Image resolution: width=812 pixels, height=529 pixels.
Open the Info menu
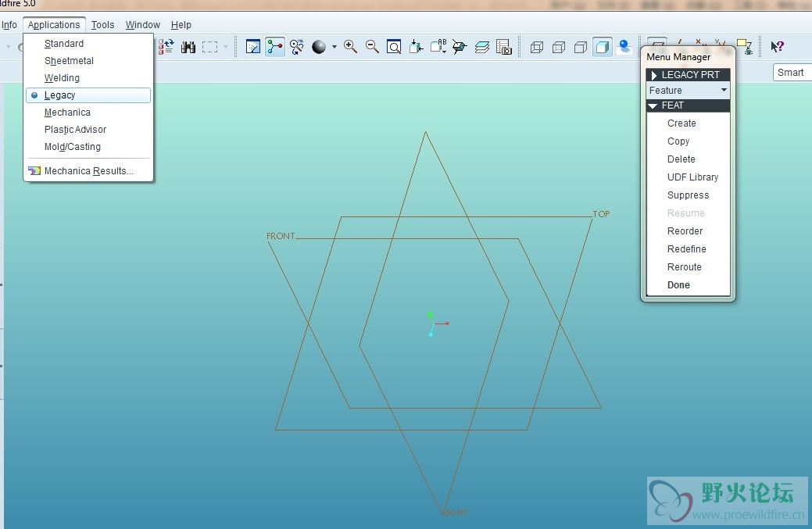(9, 25)
